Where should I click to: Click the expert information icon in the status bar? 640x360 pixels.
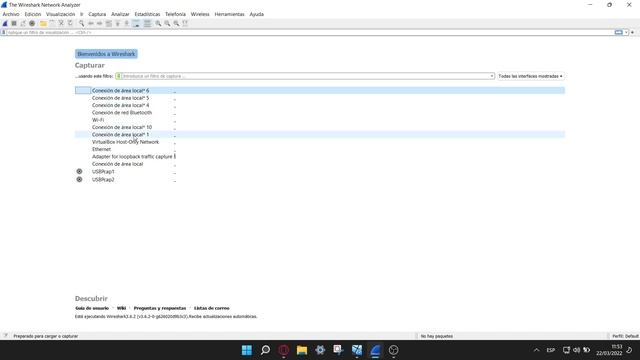5,336
